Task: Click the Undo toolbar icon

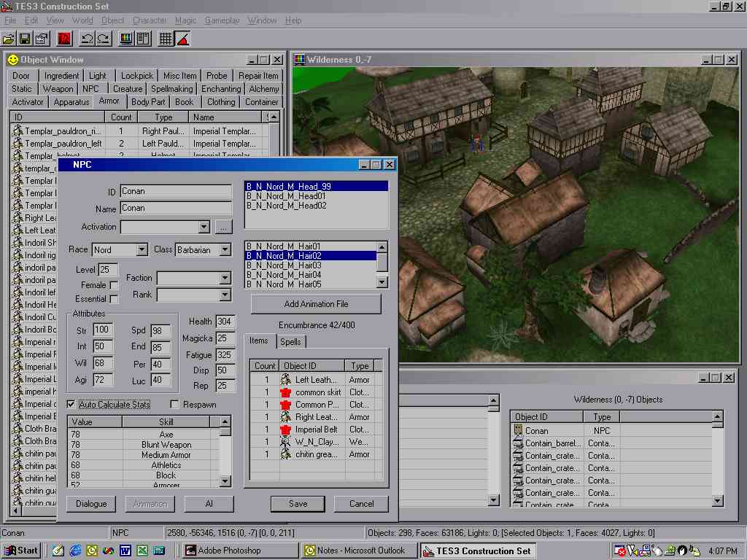Action: coord(87,39)
